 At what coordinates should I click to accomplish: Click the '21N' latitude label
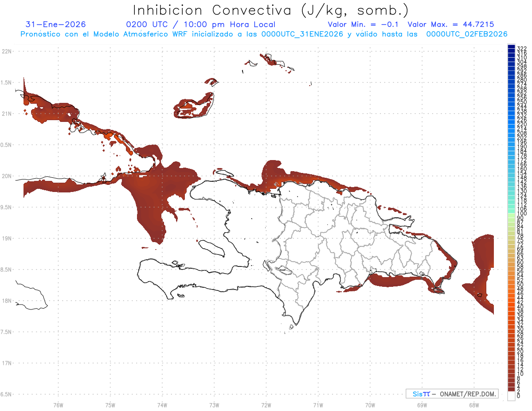(6, 114)
